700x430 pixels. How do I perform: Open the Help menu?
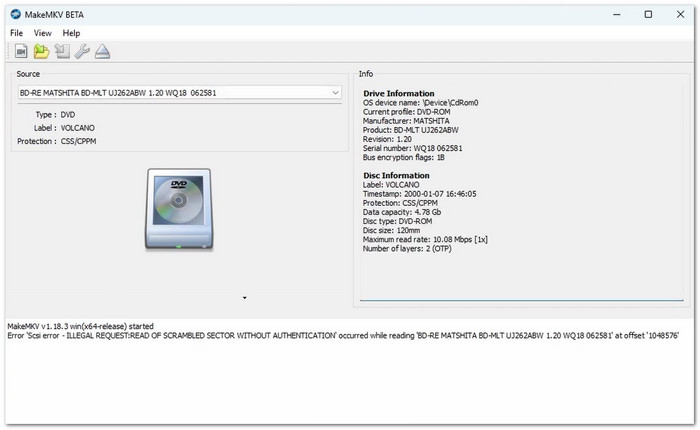click(x=71, y=33)
